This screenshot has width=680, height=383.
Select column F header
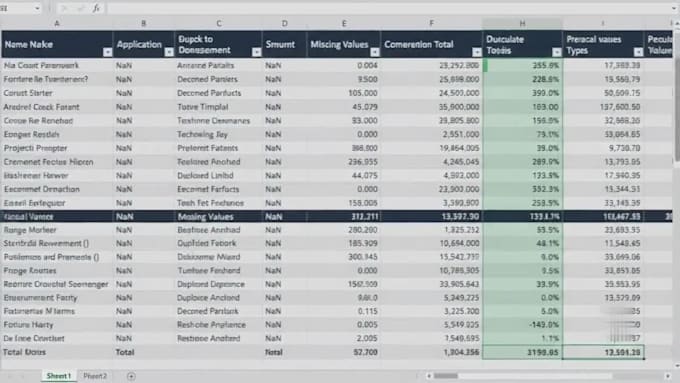point(432,23)
